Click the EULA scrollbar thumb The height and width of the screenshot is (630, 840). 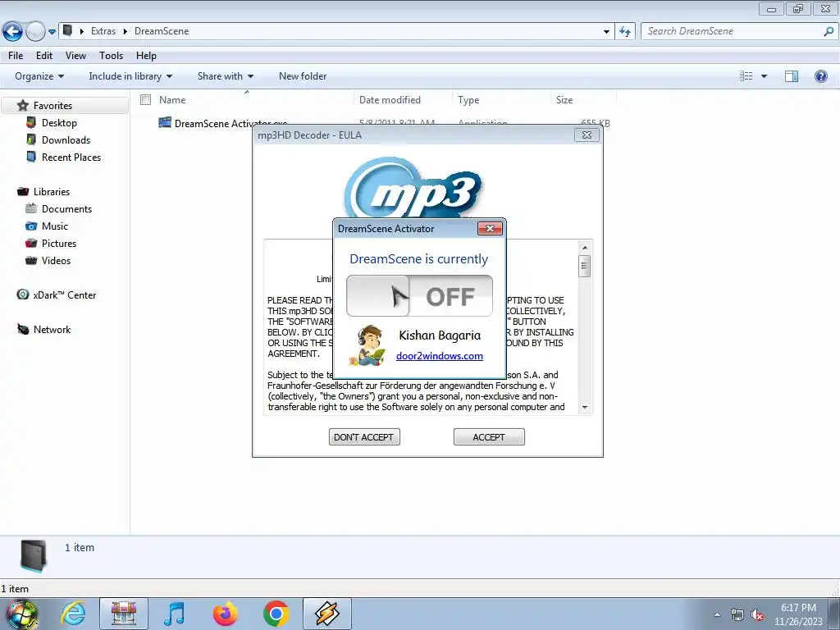(x=584, y=266)
